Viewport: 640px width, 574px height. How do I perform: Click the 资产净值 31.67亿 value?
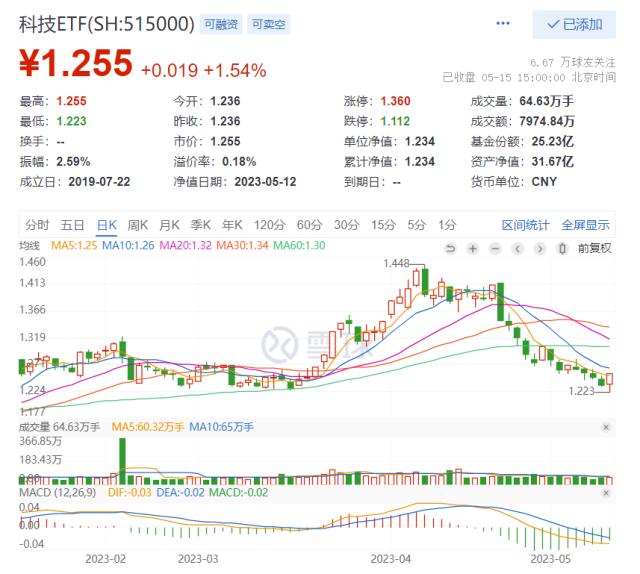click(553, 161)
